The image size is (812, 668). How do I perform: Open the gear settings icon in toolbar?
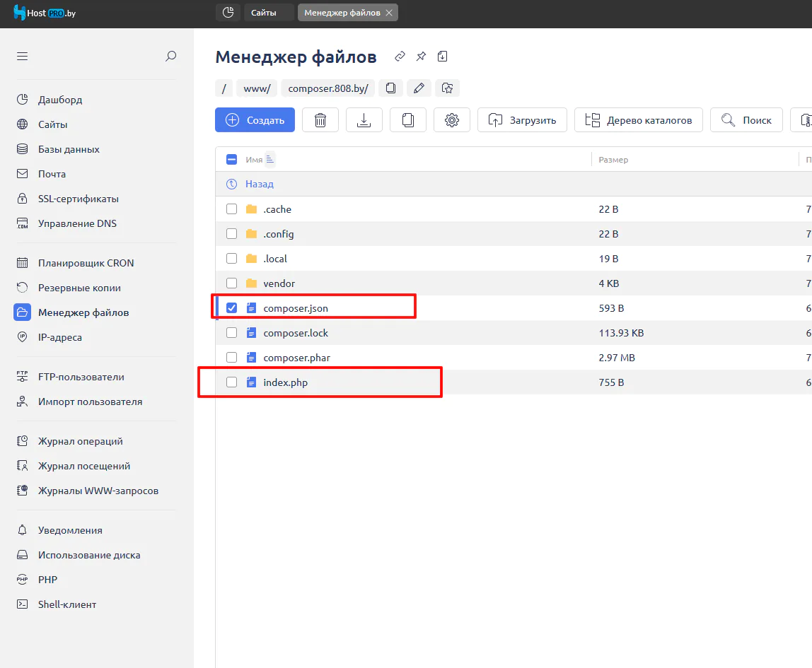tap(452, 120)
